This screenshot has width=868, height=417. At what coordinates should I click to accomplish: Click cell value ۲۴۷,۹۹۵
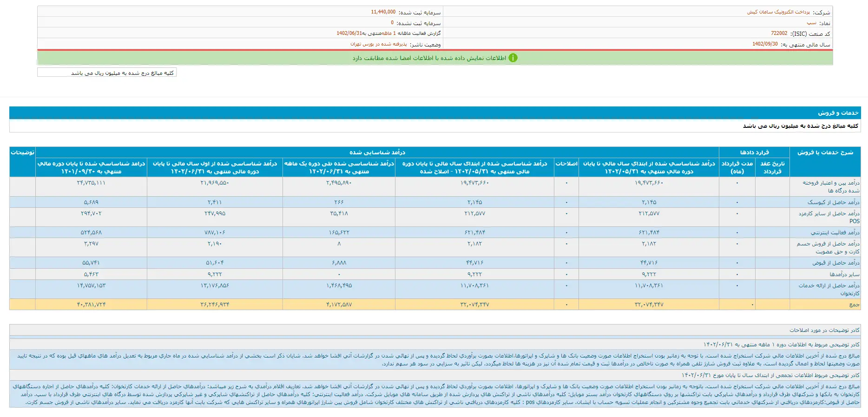[x=215, y=213]
